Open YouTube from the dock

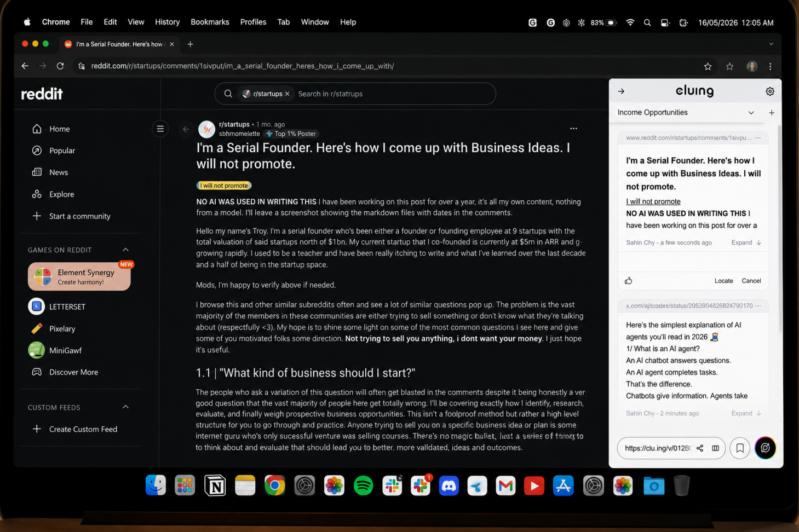point(534,485)
